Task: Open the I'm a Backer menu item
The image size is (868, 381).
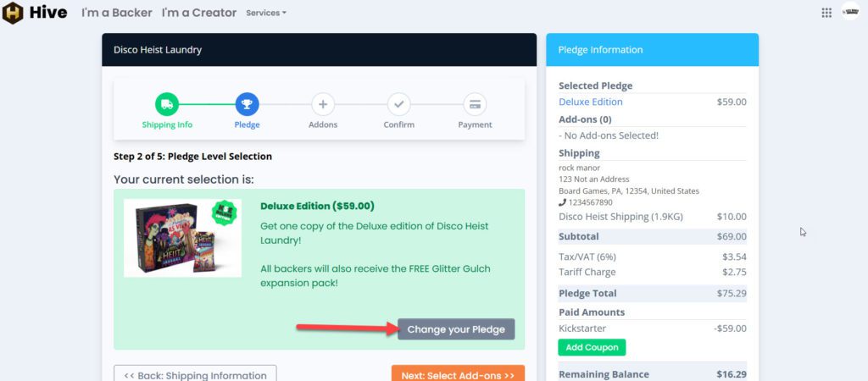Action: (117, 13)
